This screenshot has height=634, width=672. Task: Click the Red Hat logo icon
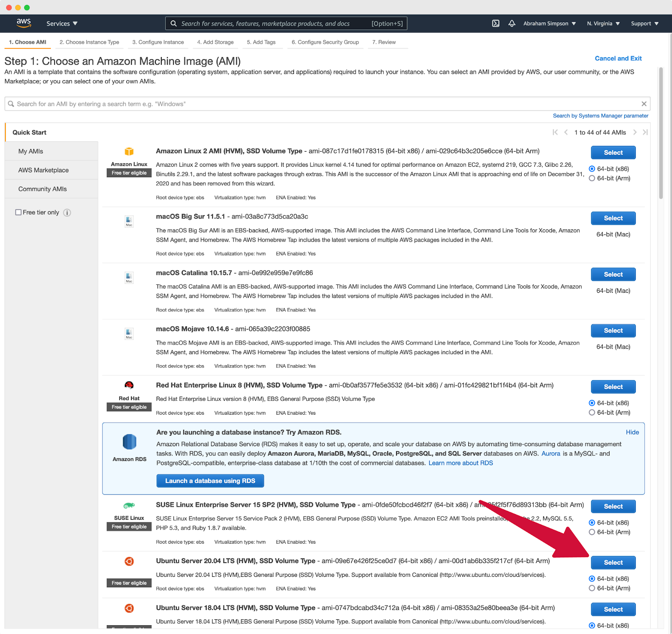pos(129,385)
